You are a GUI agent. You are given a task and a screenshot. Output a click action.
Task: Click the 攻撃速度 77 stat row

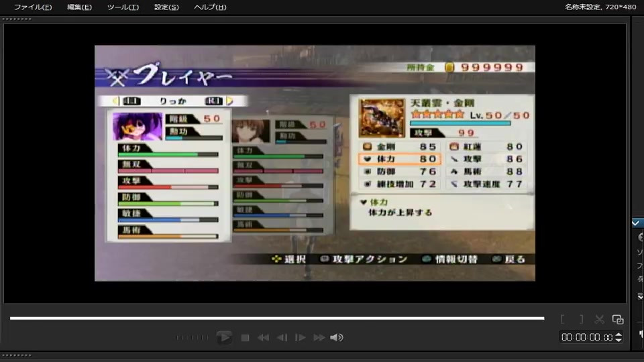(x=486, y=184)
